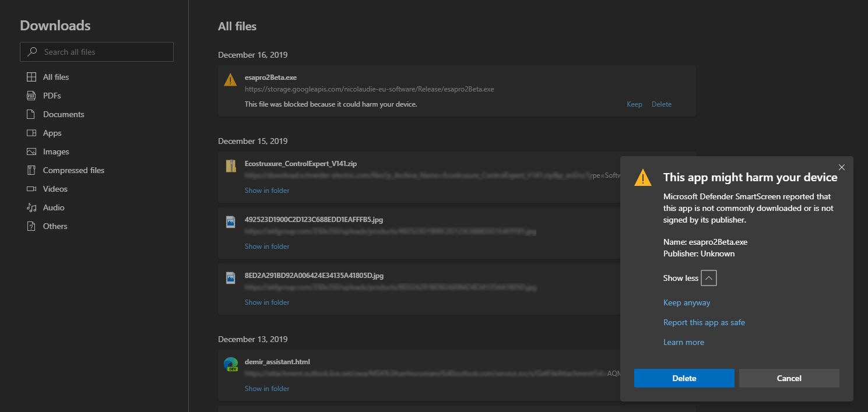Click Keep anyway in the dialog
Viewport: 868px width, 412px height.
(x=687, y=302)
